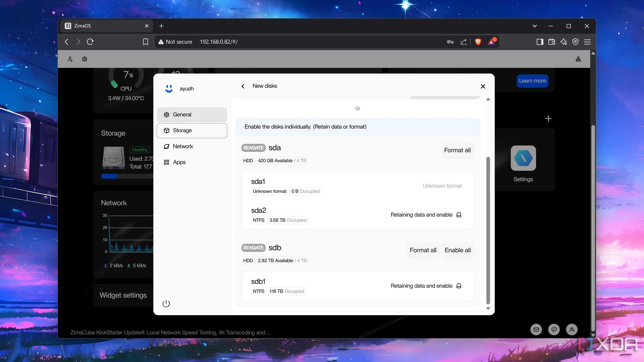Open the browser hamburger menu
This screenshot has width=644, height=362.
click(587, 42)
